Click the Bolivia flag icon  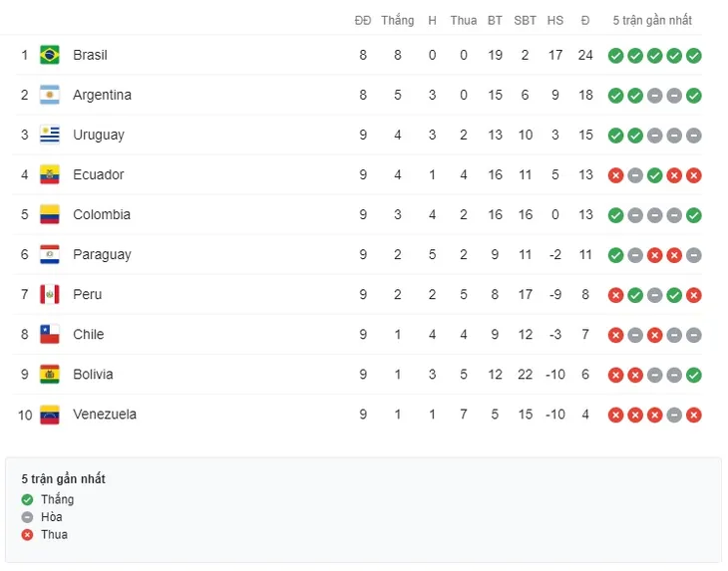click(x=50, y=374)
